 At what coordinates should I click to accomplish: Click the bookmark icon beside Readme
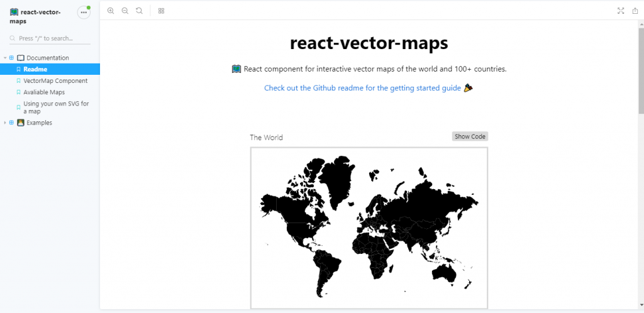click(x=18, y=69)
